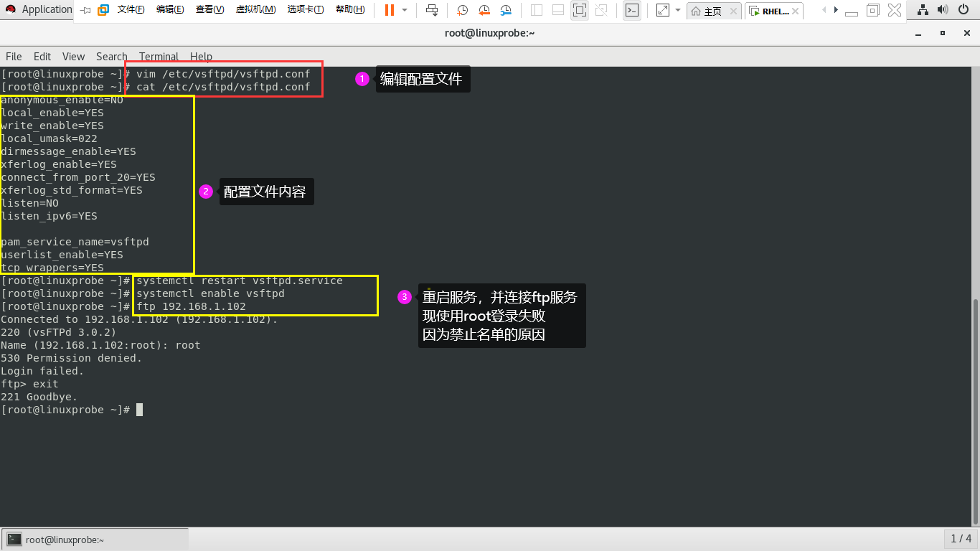Click the line 220 (vsFTPd 3.0.2)
Viewport: 980px width, 551px height.
tap(59, 332)
